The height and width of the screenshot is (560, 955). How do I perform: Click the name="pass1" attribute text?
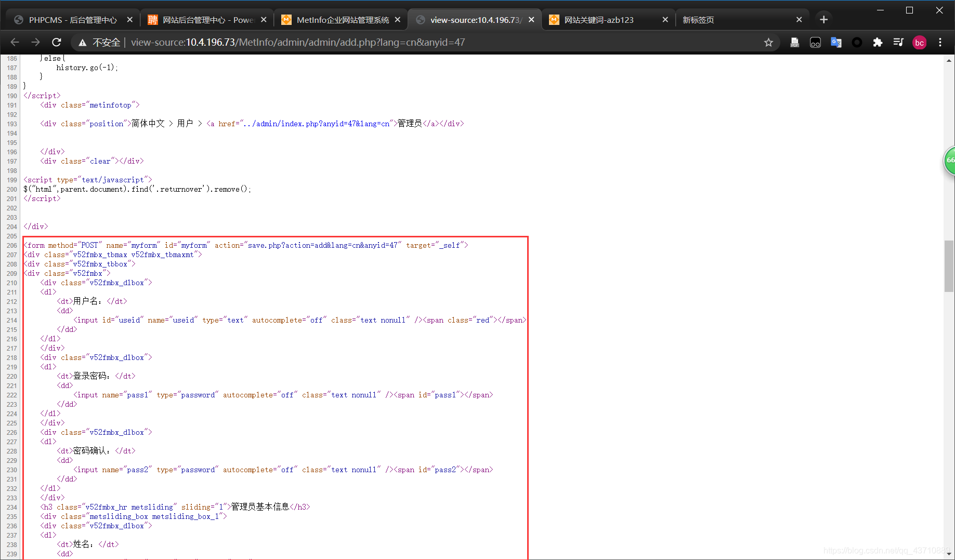click(x=127, y=395)
